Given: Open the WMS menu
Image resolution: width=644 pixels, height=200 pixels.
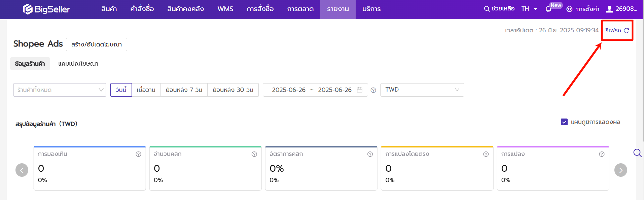Looking at the screenshot, I should coord(225,9).
